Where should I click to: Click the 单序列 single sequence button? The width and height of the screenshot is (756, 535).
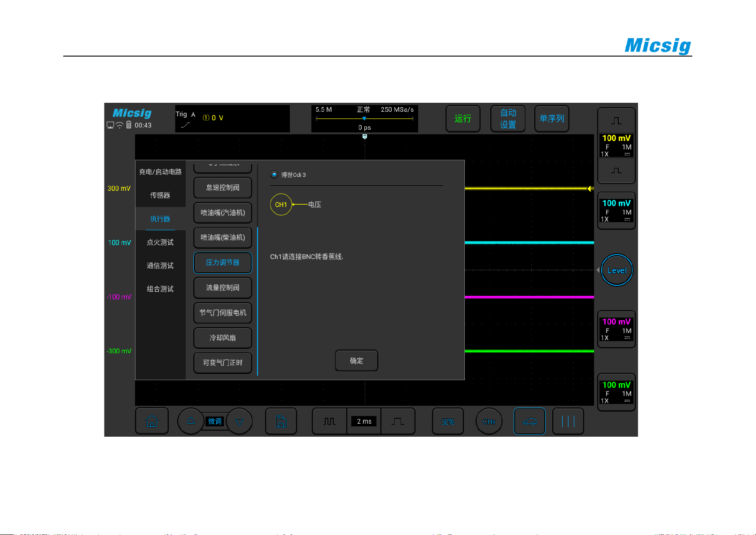(551, 118)
